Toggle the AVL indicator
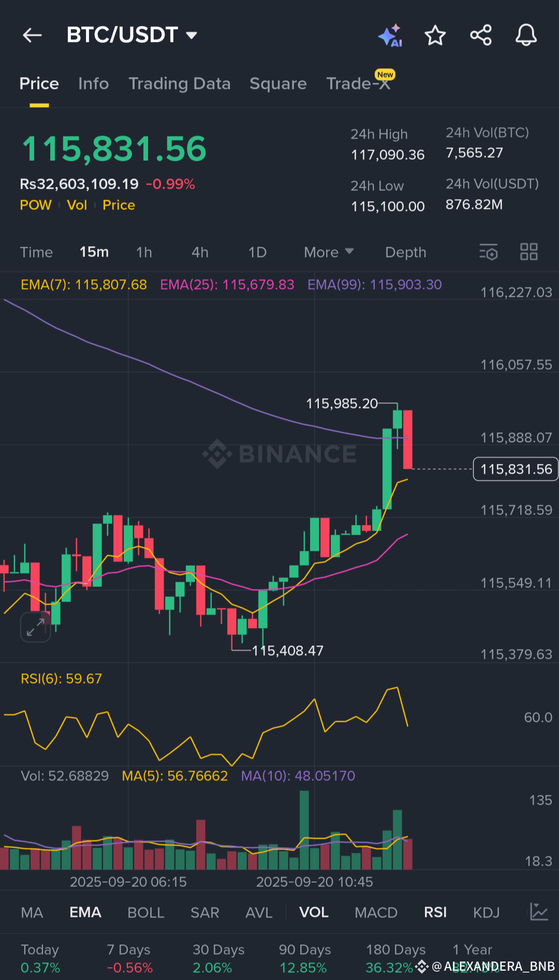This screenshot has width=559, height=980. [259, 913]
